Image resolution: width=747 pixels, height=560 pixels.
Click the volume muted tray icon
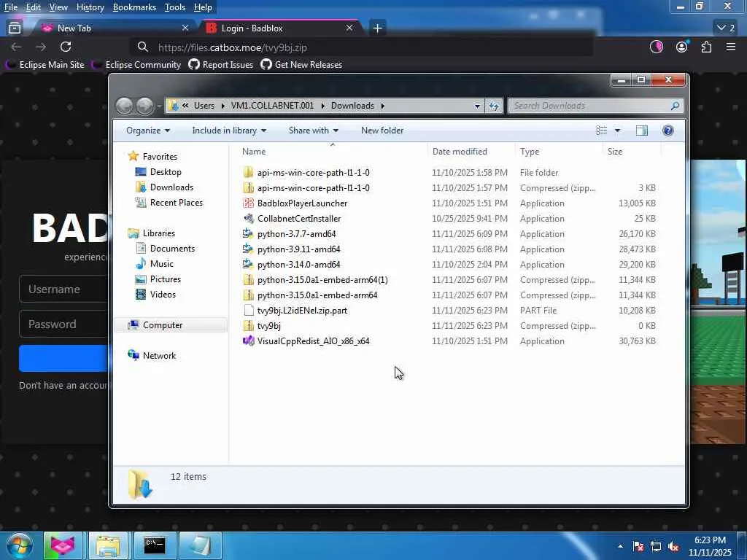pos(673,546)
